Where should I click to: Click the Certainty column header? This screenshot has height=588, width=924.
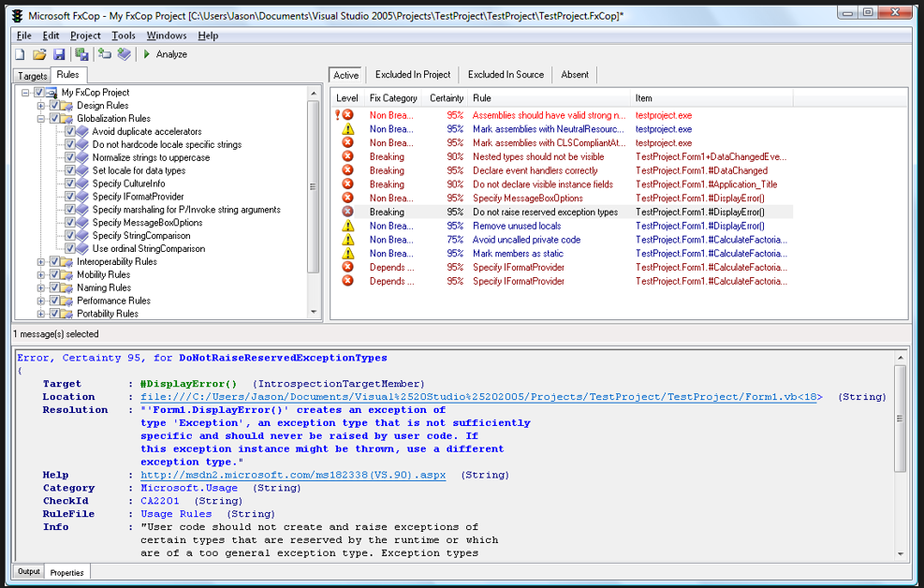tap(447, 98)
